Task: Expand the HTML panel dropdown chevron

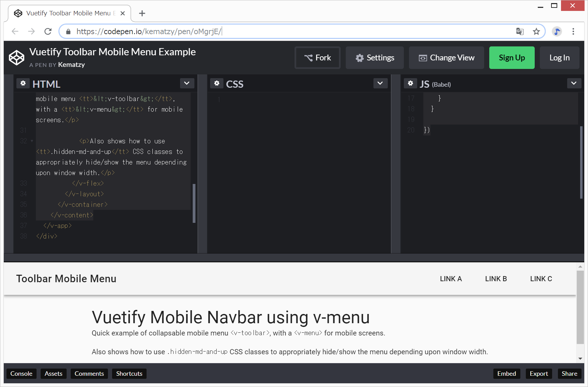Action: click(x=187, y=83)
